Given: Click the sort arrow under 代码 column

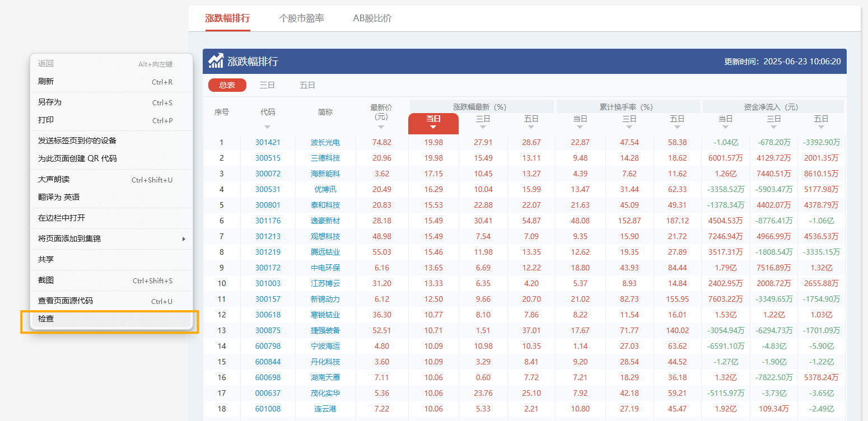Looking at the screenshot, I should (267, 128).
